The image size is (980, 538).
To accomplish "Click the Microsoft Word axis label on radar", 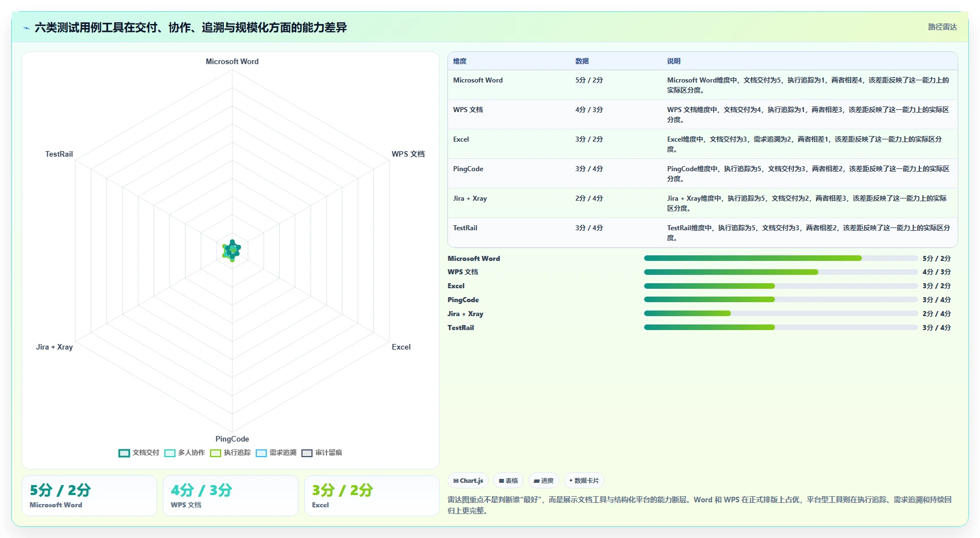I will (x=232, y=61).
